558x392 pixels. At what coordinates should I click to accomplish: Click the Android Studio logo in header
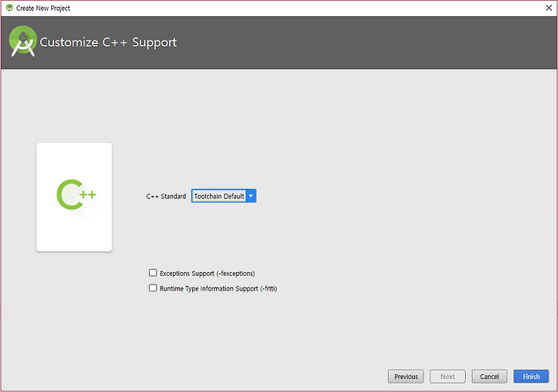point(22,41)
